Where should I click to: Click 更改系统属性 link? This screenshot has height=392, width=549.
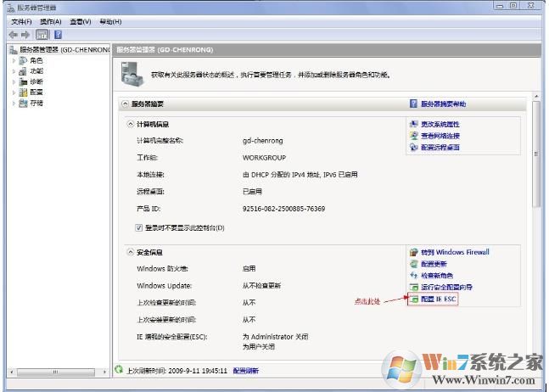tap(440, 124)
